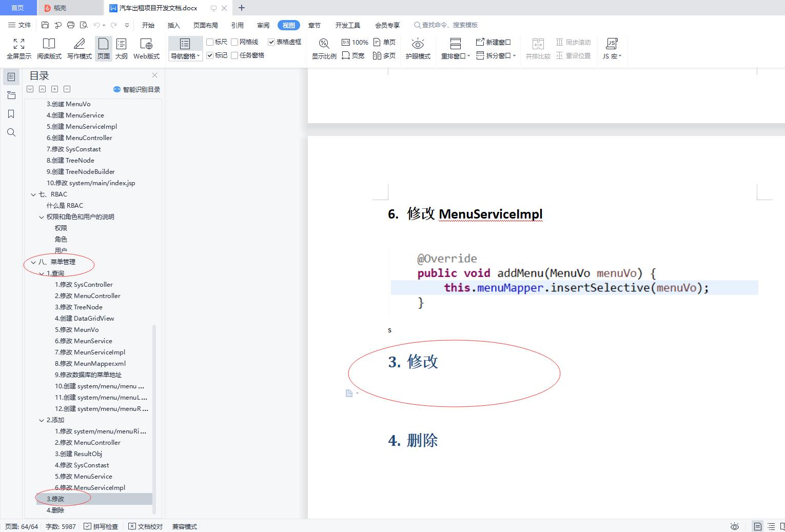785x532 pixels.
Task: Show single page (单页)
Action: pos(384,42)
